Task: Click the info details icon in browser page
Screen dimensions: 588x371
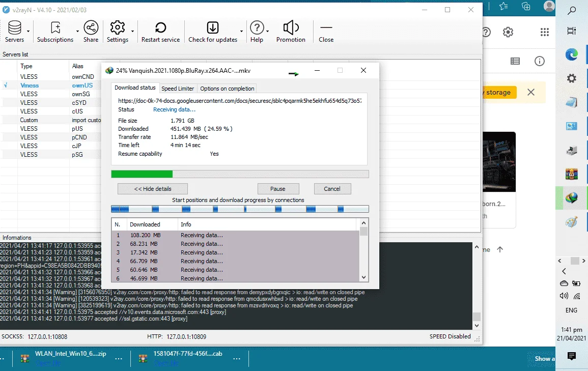Action: click(539, 61)
